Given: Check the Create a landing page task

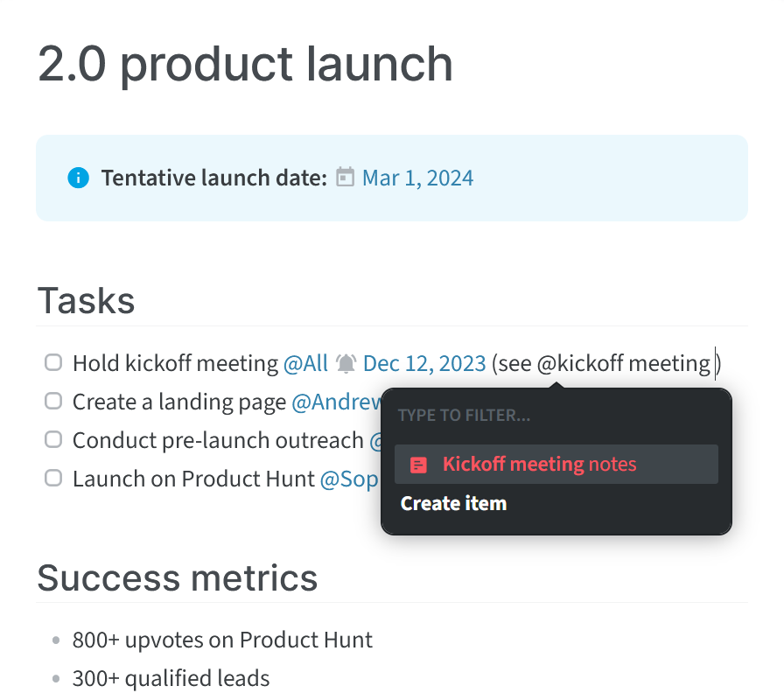Looking at the screenshot, I should (x=53, y=401).
